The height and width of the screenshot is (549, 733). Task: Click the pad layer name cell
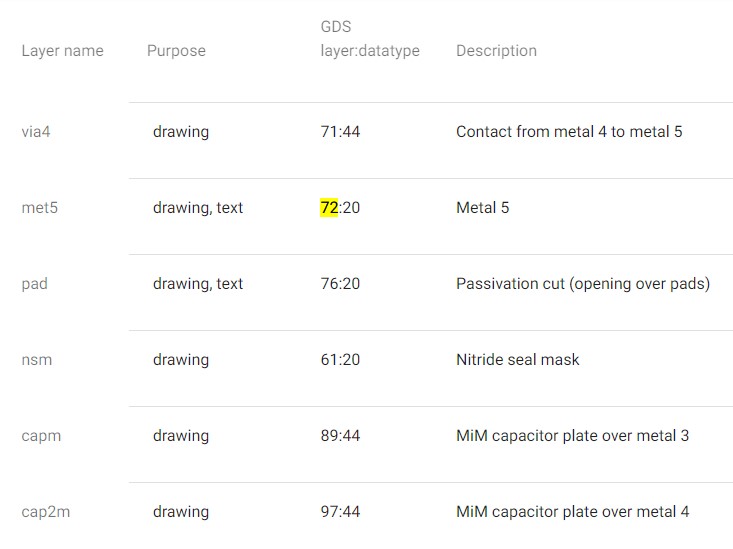click(35, 284)
